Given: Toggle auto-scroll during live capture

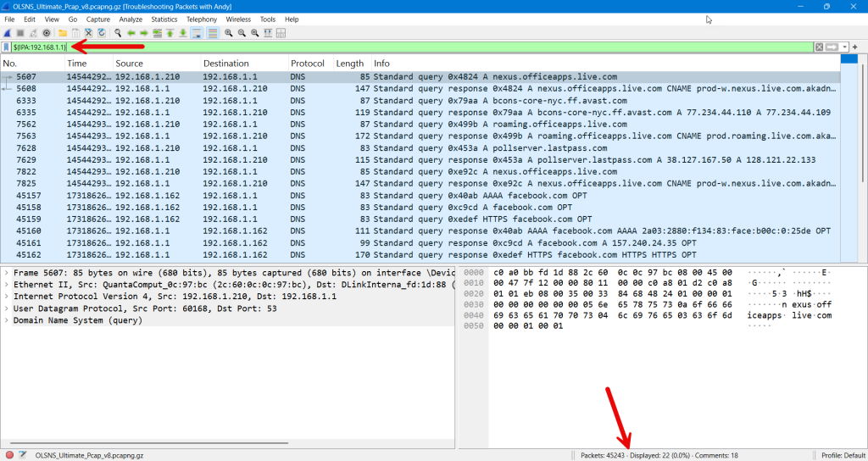Looking at the screenshot, I should click(x=196, y=33).
